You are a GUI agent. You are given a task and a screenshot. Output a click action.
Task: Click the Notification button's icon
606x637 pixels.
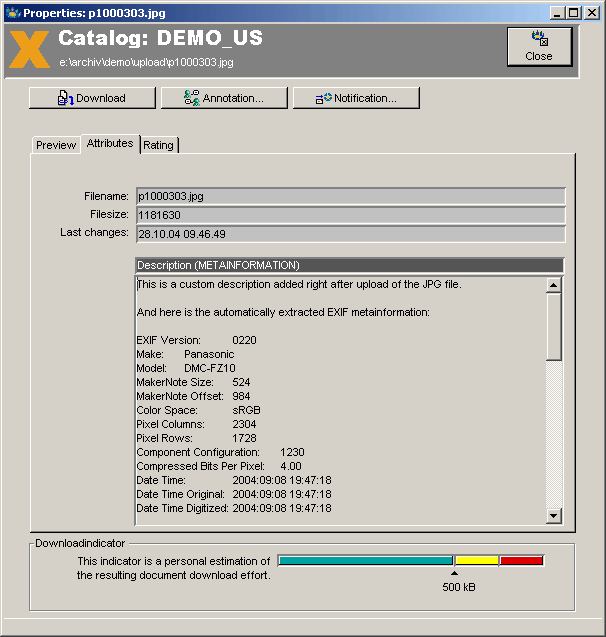[x=323, y=98]
